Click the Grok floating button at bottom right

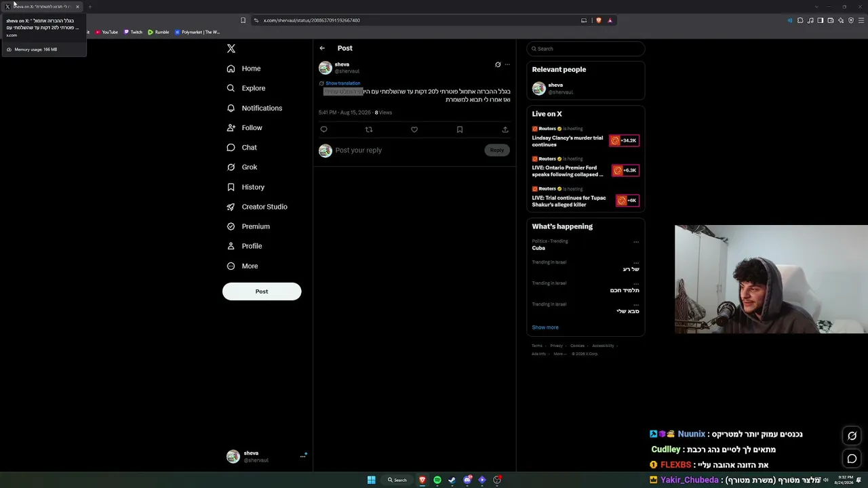852,436
